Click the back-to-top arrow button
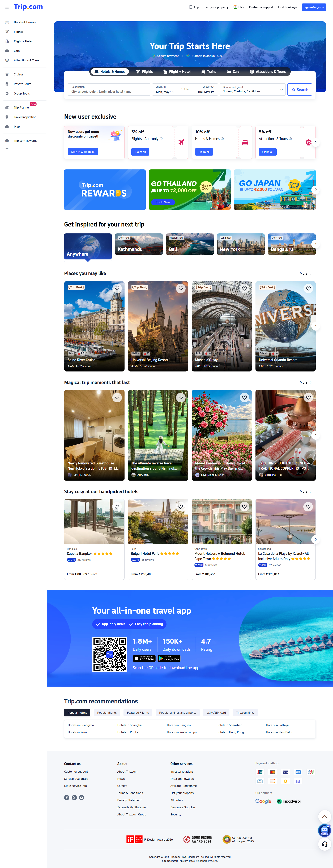Screen dimensions: 333x868 click(x=325, y=816)
